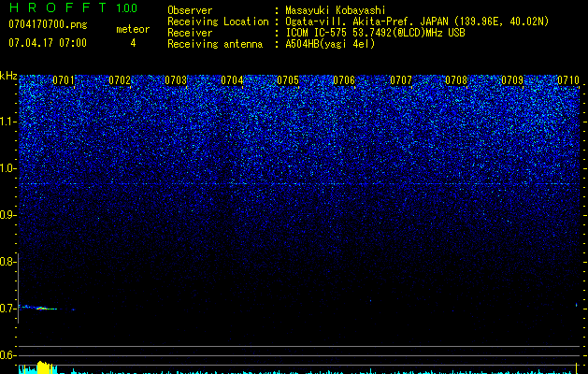This screenshot has width=588, height=374.
Task: Click the Receiving antenna label
Action: point(215,44)
